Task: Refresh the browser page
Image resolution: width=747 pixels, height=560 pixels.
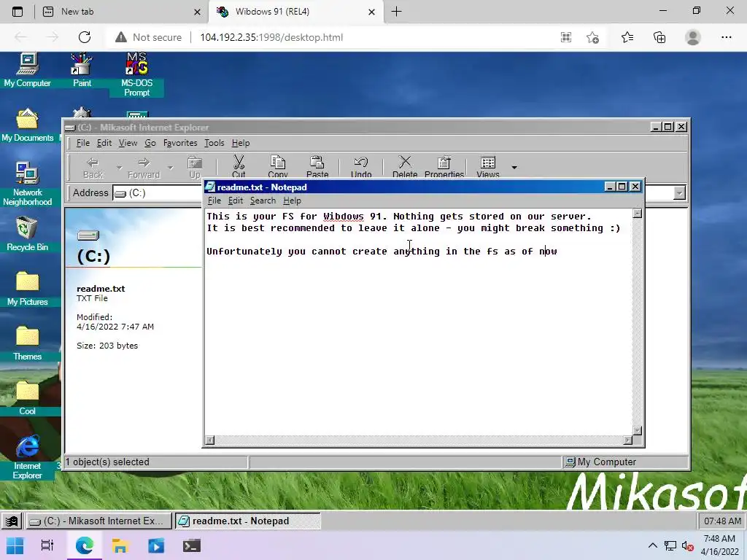Action: click(85, 37)
